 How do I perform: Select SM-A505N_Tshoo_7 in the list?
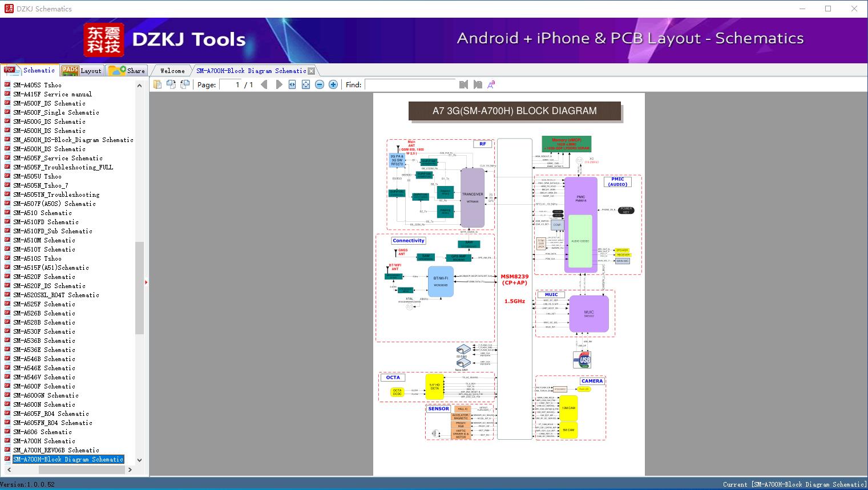41,185
